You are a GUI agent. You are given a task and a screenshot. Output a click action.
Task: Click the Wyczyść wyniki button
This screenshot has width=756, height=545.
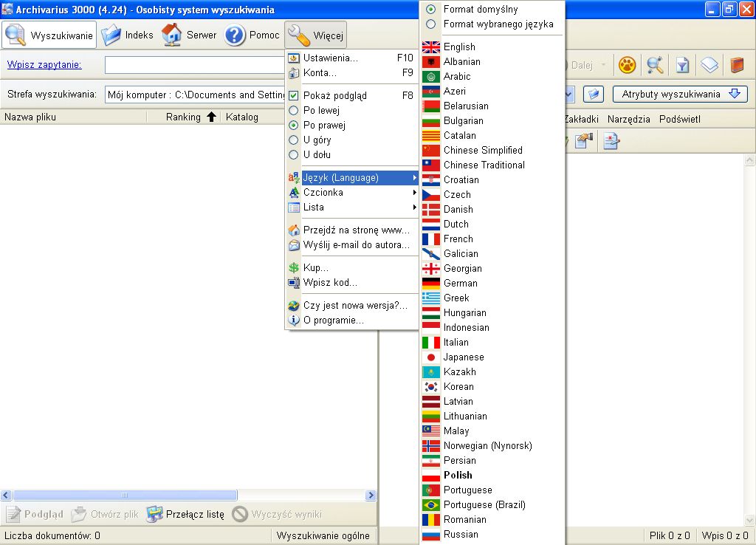(278, 514)
